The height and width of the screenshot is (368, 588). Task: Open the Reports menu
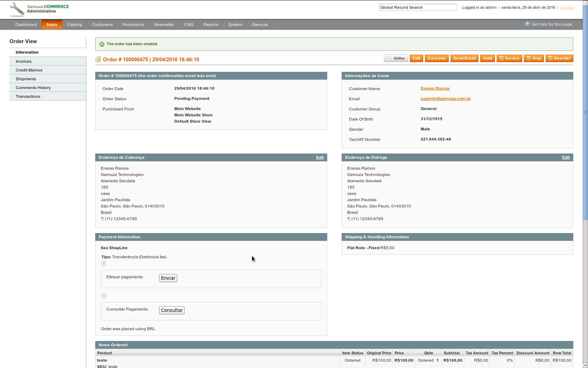pos(211,25)
